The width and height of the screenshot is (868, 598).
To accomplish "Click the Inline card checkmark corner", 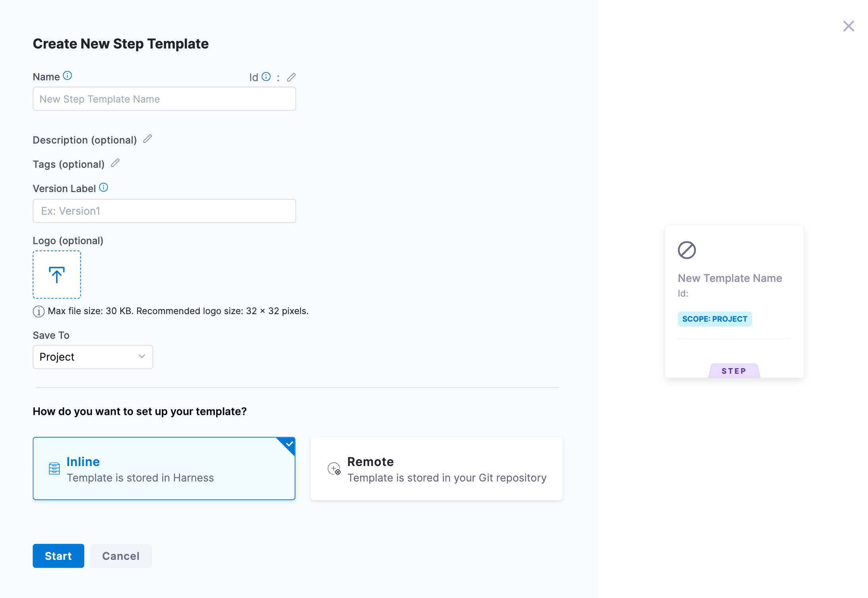I will pos(289,444).
